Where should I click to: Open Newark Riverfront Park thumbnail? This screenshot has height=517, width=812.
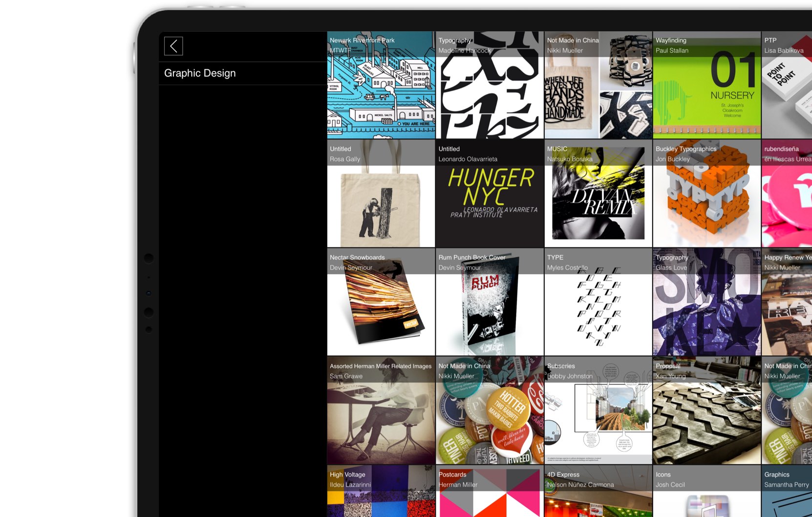coord(381,85)
